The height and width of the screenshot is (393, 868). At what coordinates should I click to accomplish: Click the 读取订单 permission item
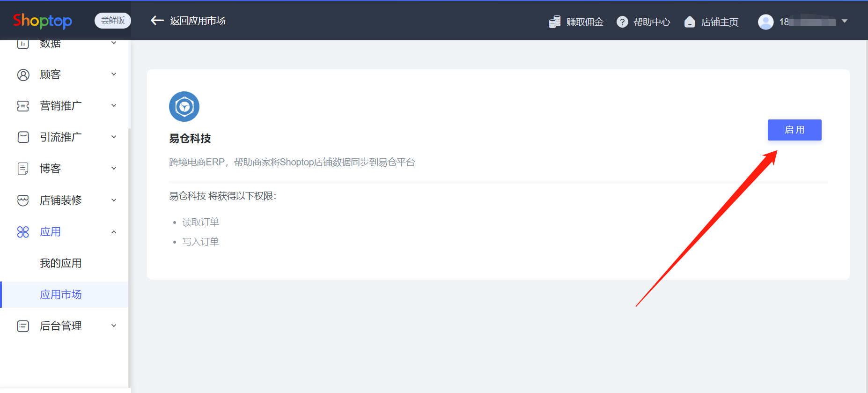[x=200, y=222]
